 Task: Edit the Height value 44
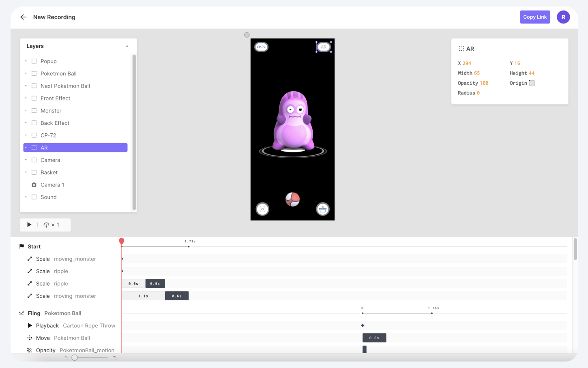[532, 73]
